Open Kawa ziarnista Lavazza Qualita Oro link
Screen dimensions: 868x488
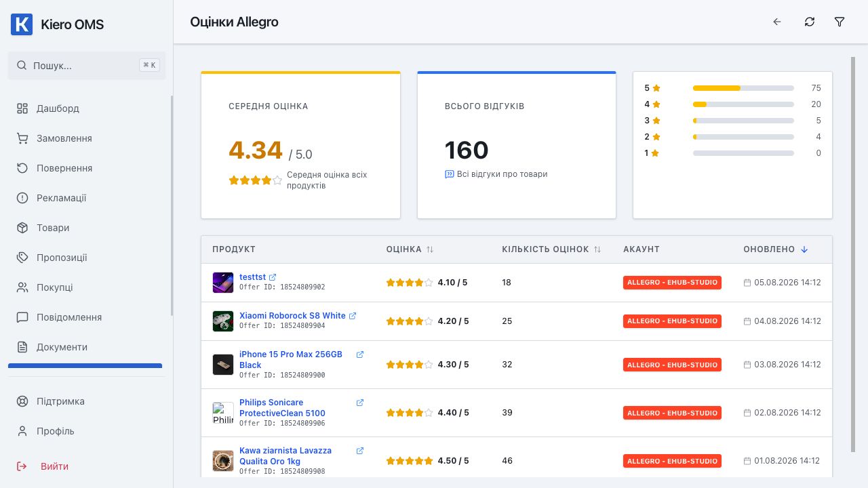285,455
